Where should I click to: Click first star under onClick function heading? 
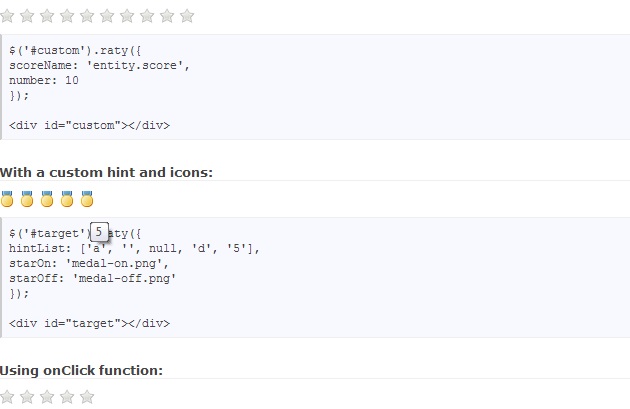point(7,397)
